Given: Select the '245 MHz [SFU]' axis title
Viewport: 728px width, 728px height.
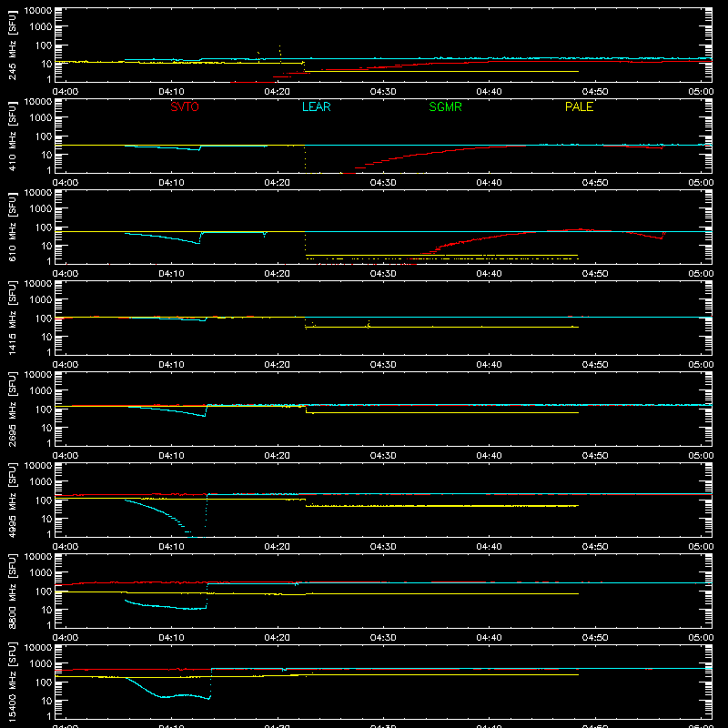Looking at the screenshot, I should (x=12, y=45).
